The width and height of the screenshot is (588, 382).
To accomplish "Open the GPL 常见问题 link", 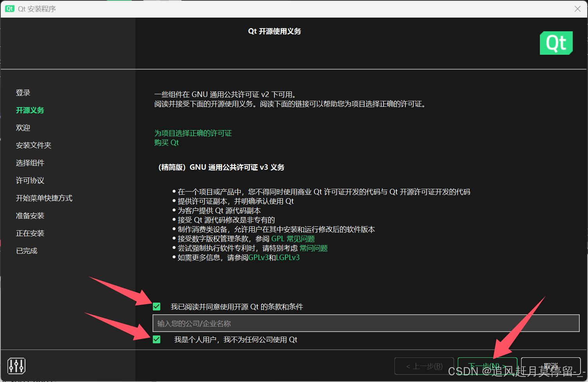I will point(293,239).
